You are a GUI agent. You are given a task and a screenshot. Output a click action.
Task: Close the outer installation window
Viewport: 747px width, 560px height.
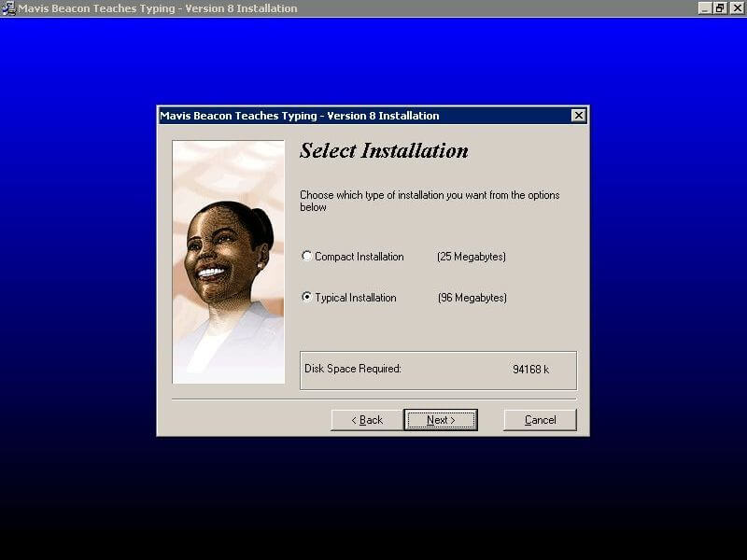737,8
